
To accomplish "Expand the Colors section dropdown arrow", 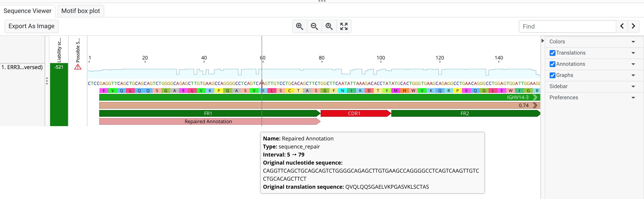I will pyautogui.click(x=633, y=42).
